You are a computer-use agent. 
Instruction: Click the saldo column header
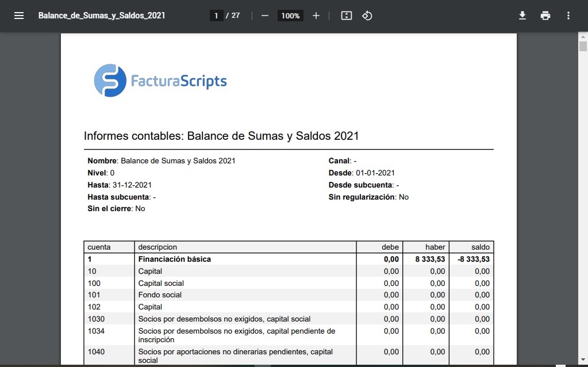pos(480,247)
